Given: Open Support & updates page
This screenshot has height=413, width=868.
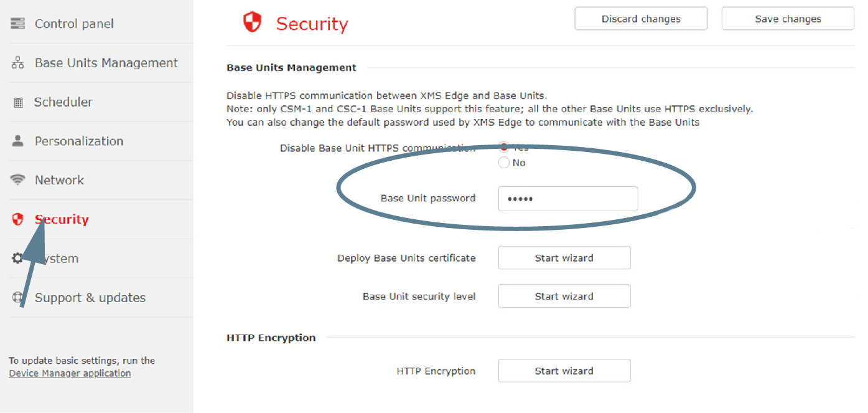Looking at the screenshot, I should tap(90, 298).
